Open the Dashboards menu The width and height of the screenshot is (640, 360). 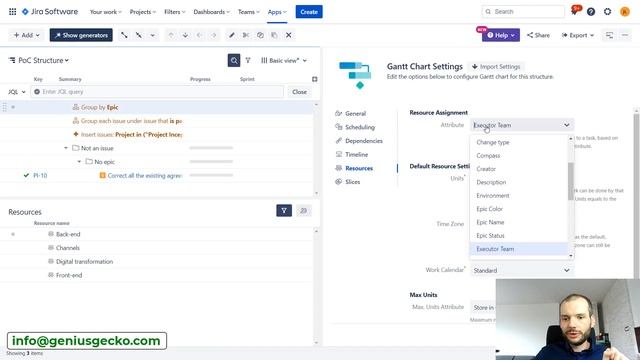pyautogui.click(x=211, y=12)
